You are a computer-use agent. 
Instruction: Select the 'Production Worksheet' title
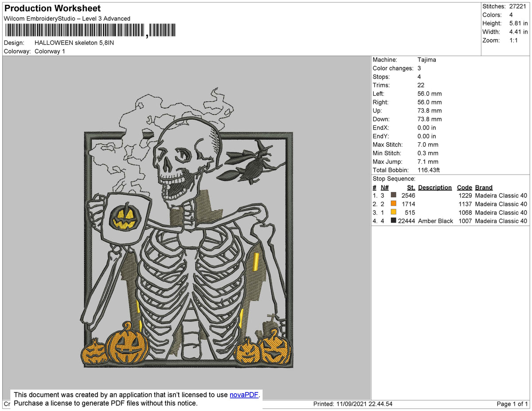[52, 8]
